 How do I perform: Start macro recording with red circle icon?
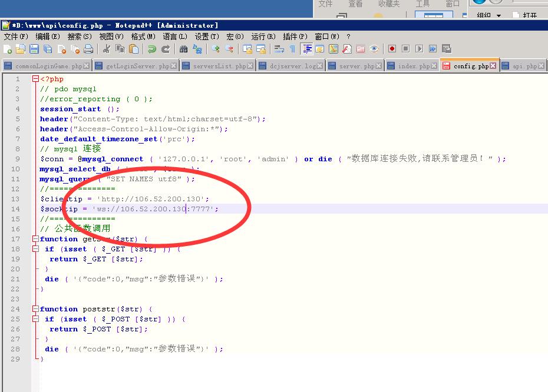click(x=392, y=49)
